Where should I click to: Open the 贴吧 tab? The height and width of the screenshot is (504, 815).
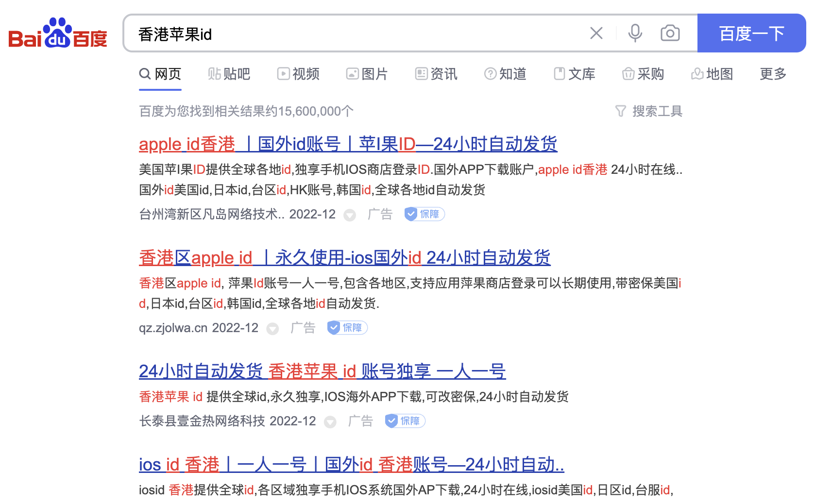coord(229,74)
